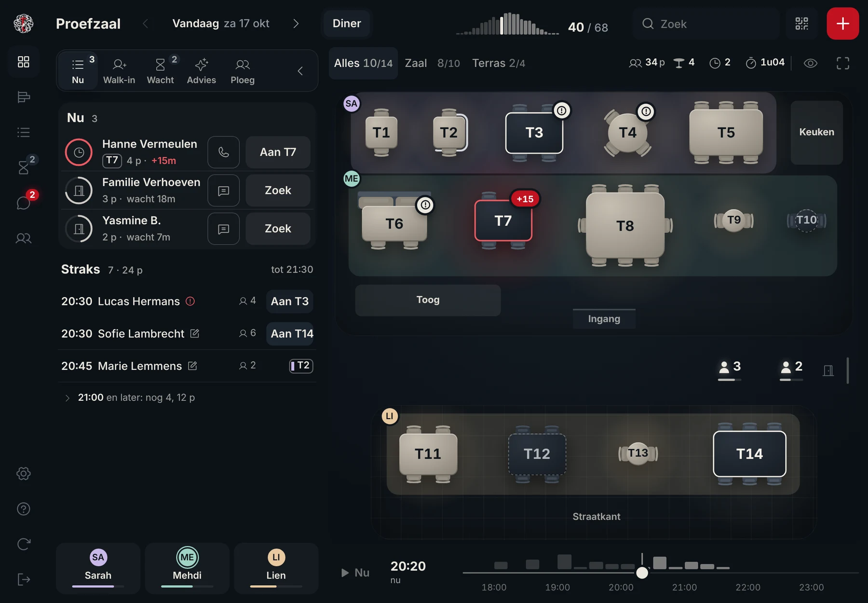Switch to the Terras area tab

click(x=499, y=63)
